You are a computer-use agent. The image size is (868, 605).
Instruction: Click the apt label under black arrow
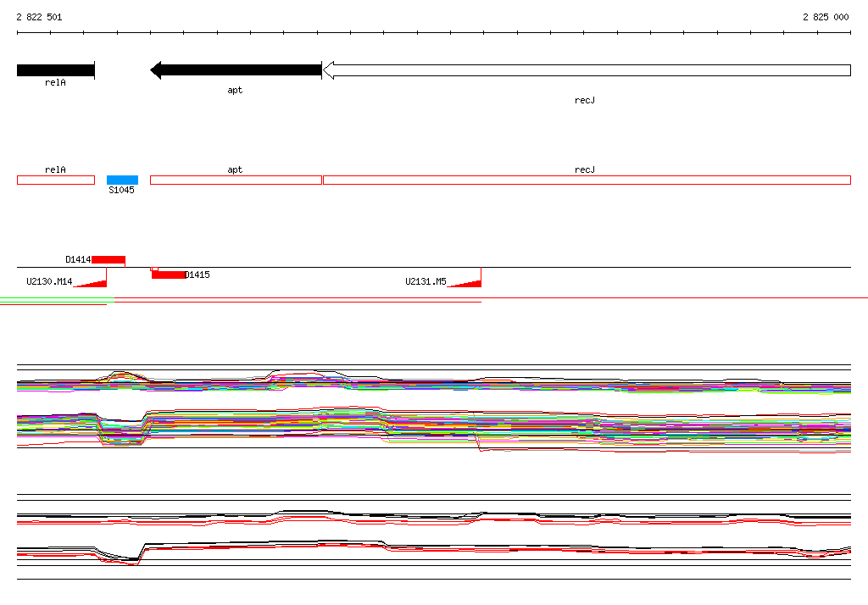click(x=235, y=90)
